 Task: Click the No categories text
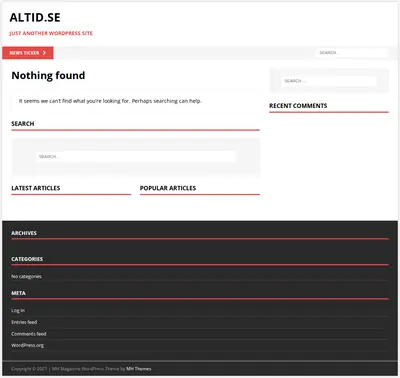tap(26, 276)
